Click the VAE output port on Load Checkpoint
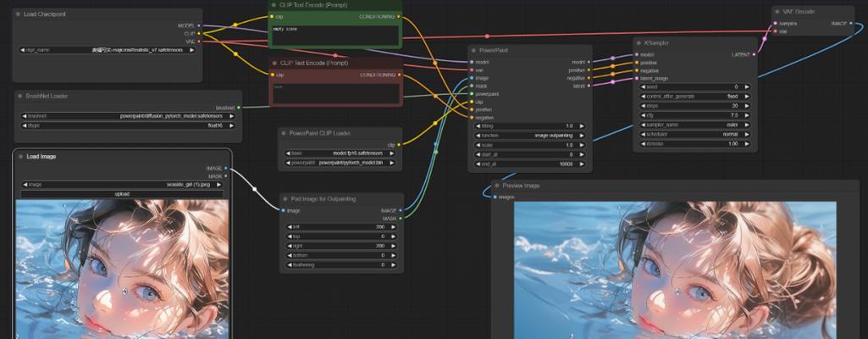 (199, 41)
